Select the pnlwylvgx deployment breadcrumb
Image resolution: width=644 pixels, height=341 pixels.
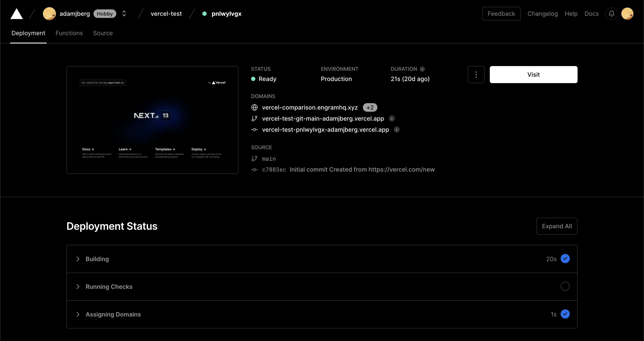coord(226,13)
